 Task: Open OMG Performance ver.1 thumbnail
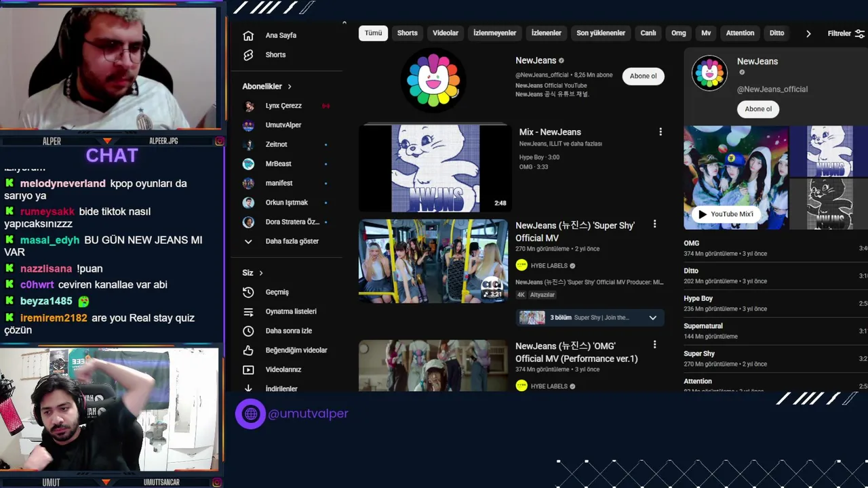tap(433, 365)
